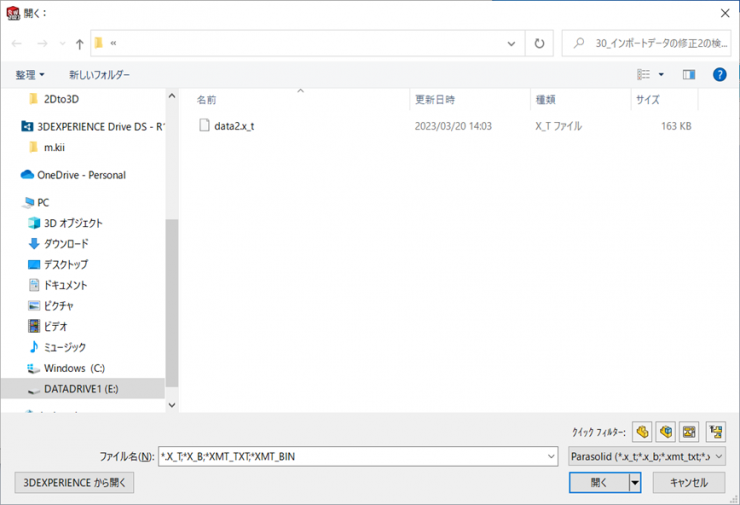Screen dimensions: 740x505
Task: Open the arrow next to 開く button
Action: (634, 482)
